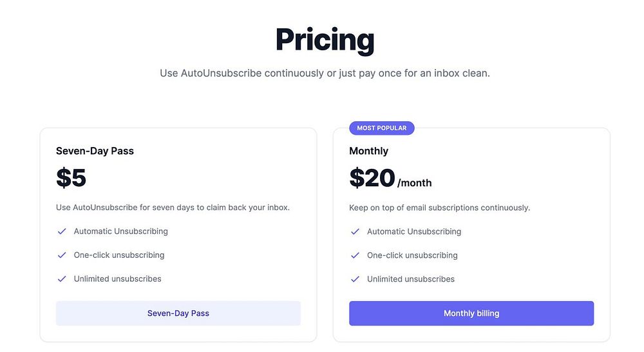Click the Monthly plan description text
The image size is (644, 352).
[440, 208]
